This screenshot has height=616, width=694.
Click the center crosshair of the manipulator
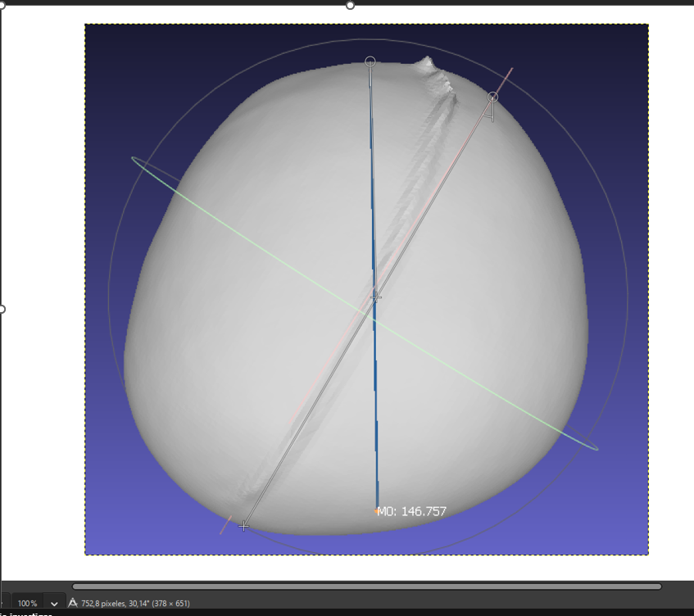pyautogui.click(x=377, y=296)
